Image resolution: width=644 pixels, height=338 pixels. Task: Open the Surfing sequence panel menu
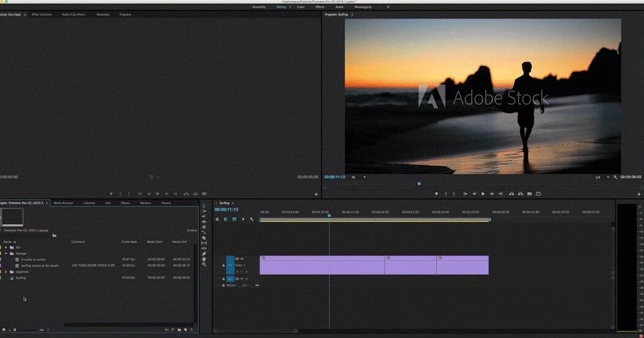(233, 203)
